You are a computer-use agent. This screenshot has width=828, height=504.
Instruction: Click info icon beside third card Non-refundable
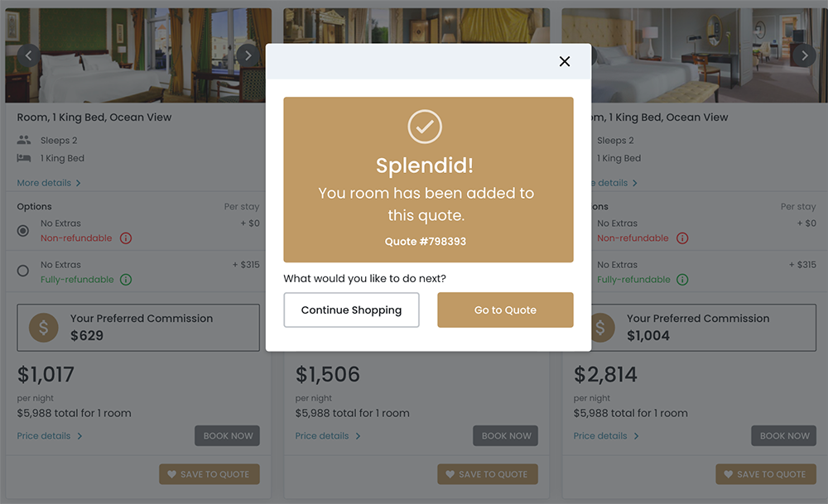point(682,238)
